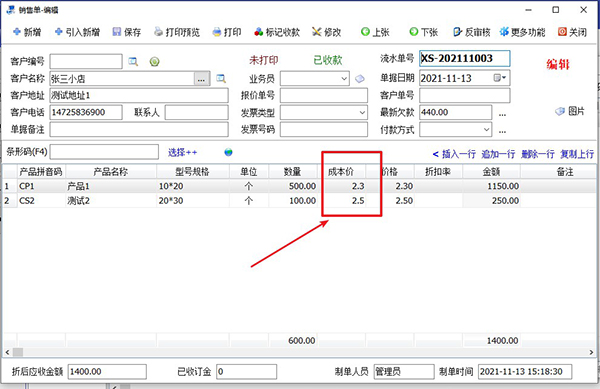Click the 折扣率 column header
600x389 pixels.
[438, 172]
